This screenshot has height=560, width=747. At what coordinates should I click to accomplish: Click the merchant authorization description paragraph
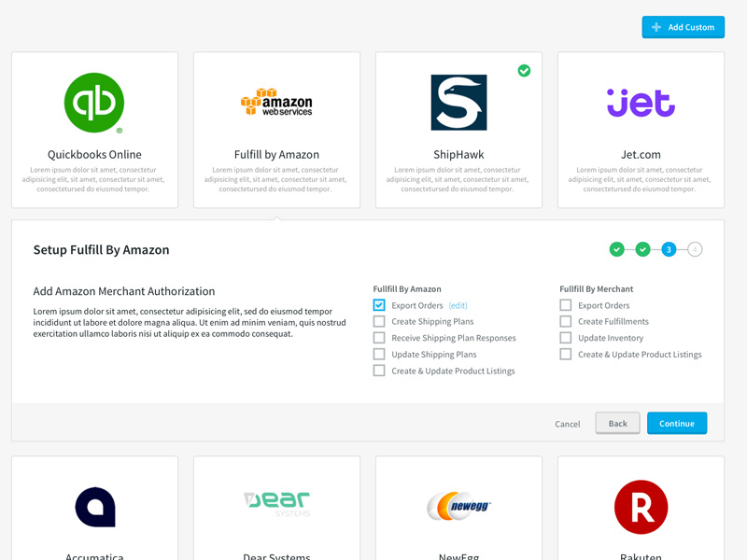coord(190,322)
